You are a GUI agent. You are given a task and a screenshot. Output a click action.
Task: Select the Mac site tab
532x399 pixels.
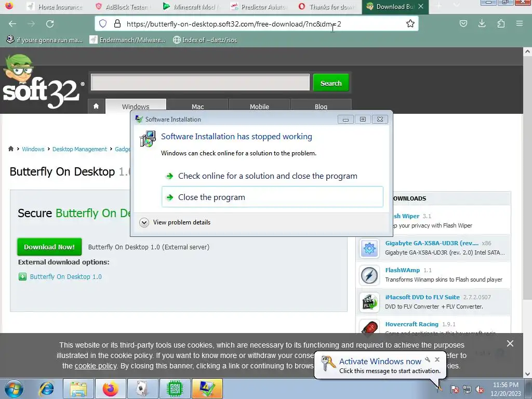point(197,106)
